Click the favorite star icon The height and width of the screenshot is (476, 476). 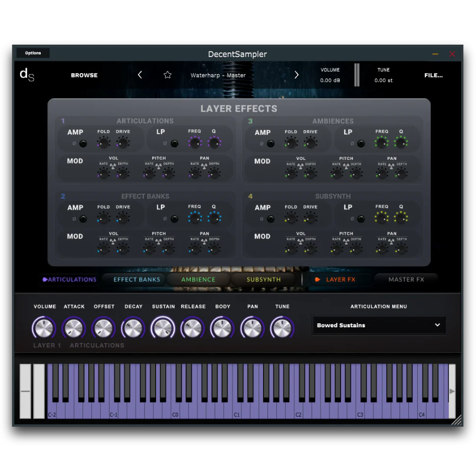(x=167, y=75)
